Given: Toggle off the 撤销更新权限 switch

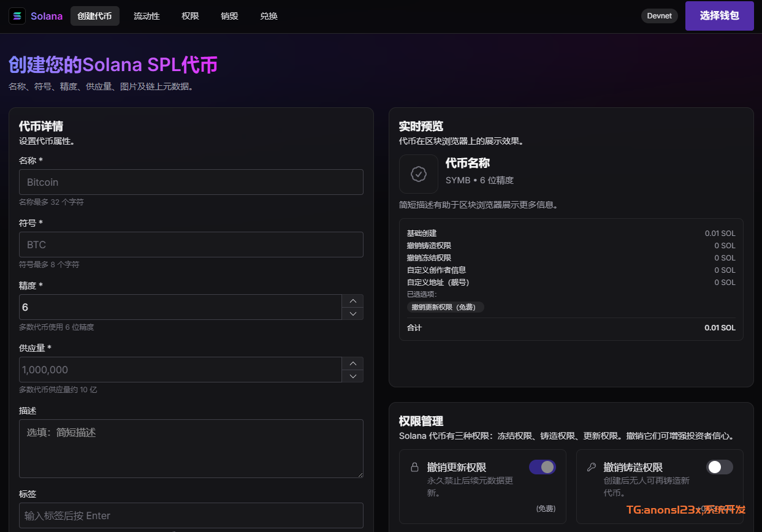Looking at the screenshot, I should pos(542,467).
